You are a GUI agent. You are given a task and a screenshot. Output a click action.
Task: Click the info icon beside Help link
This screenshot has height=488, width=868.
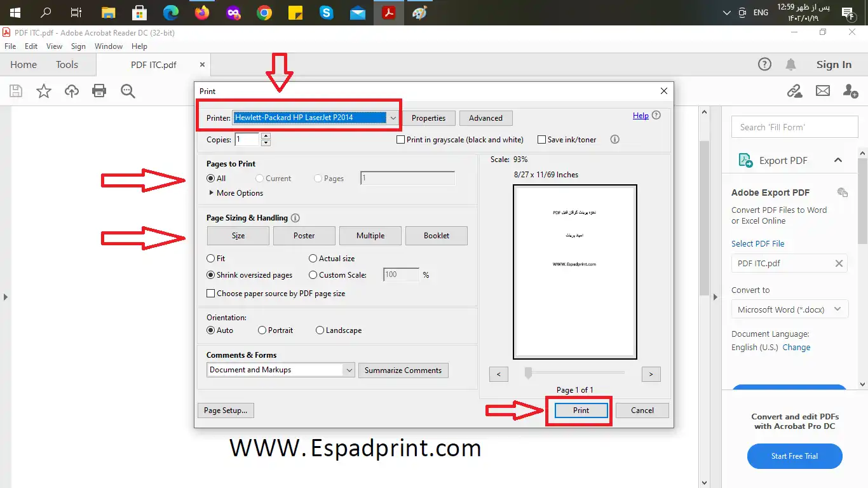click(656, 116)
